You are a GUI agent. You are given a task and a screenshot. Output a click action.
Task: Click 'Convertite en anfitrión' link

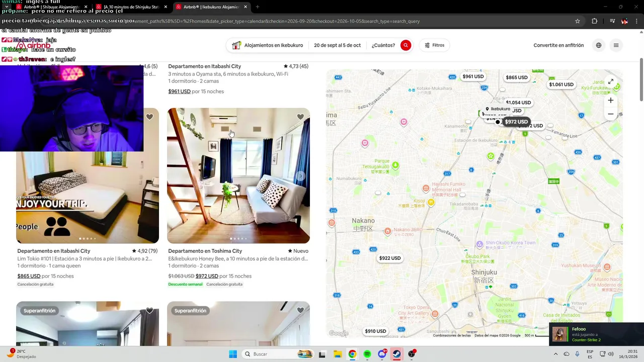tap(558, 45)
